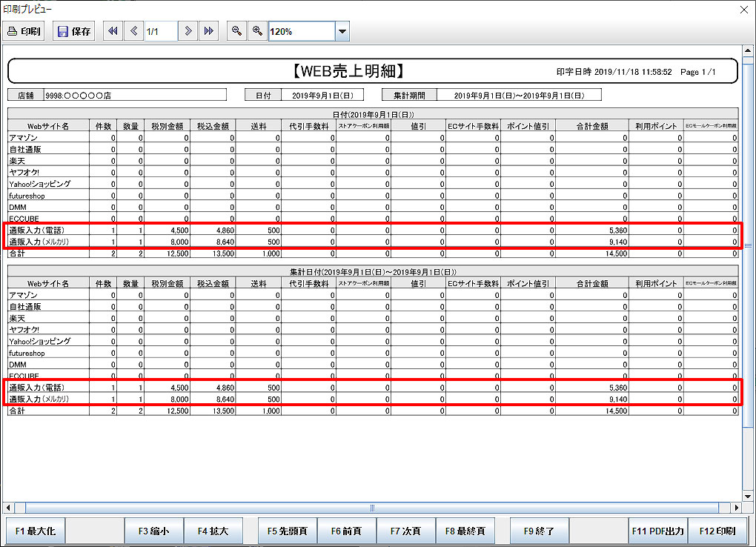Click the horizontal scrollbar right arrow
Image resolution: width=756 pixels, height=547 pixels.
736,508
